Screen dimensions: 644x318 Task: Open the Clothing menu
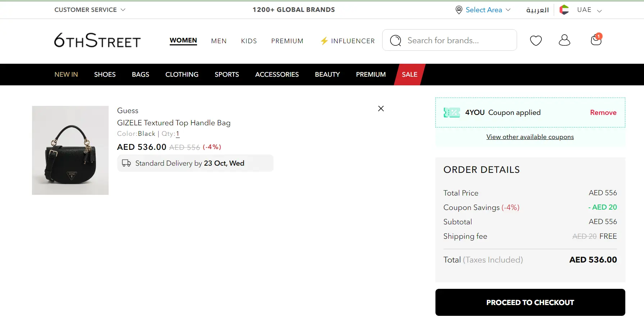(182, 75)
